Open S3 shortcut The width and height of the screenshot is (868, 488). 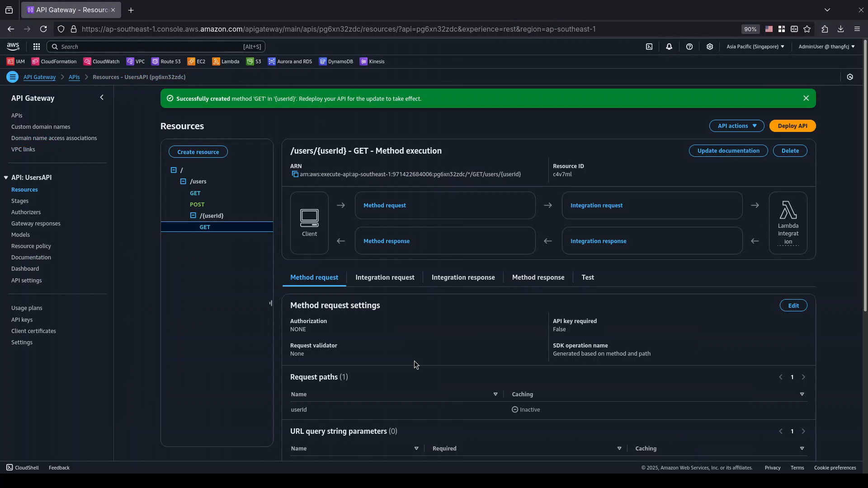click(x=254, y=61)
